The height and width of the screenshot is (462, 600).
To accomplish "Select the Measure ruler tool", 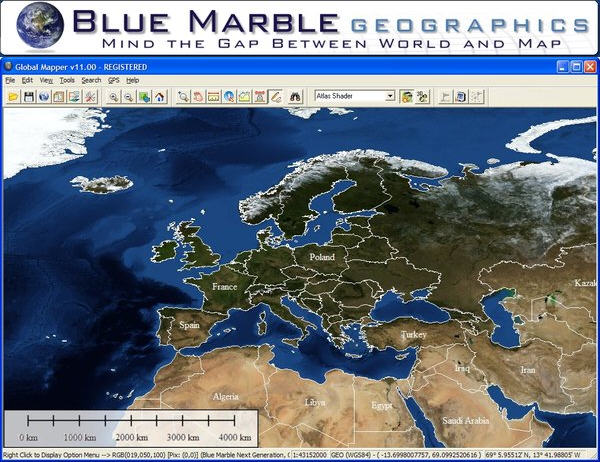I will pos(214,96).
